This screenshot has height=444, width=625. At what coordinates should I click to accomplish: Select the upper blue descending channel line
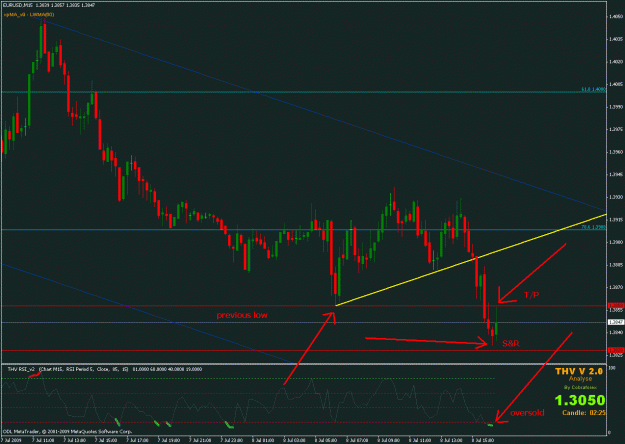tap(319, 113)
